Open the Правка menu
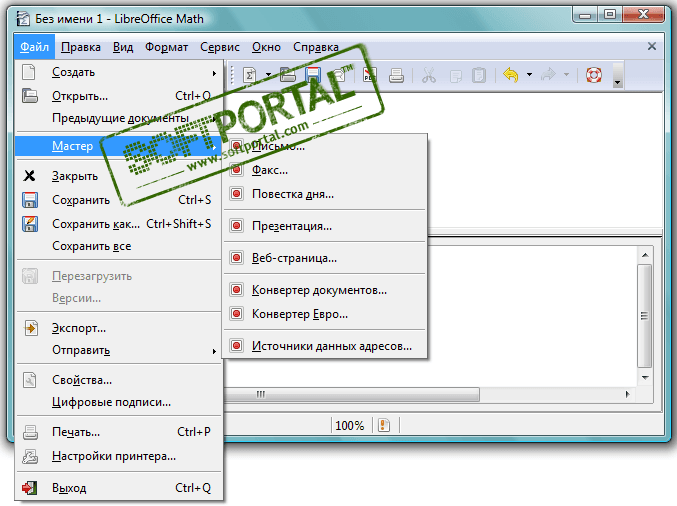The width and height of the screenshot is (677, 506). (81, 47)
